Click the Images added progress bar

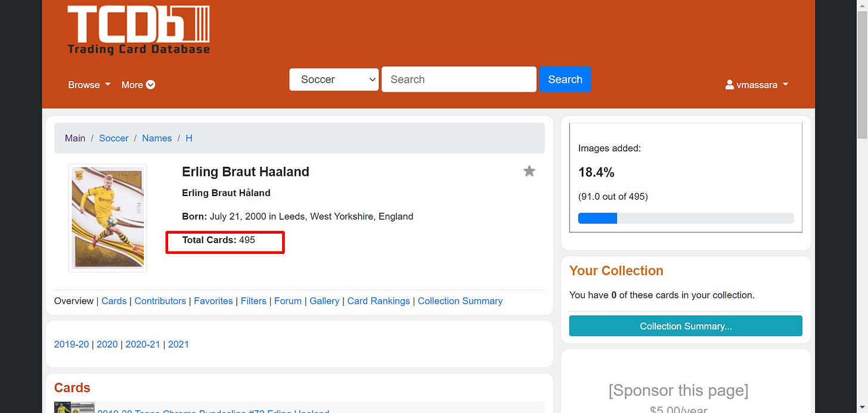(x=686, y=218)
